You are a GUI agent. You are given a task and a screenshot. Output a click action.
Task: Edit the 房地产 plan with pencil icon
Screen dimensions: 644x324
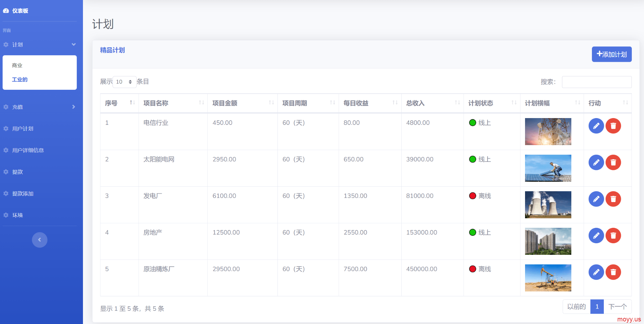click(x=596, y=236)
